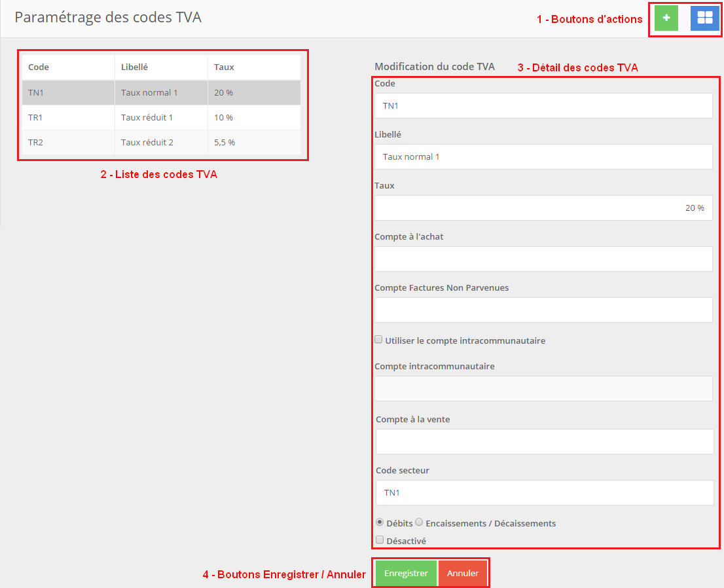This screenshot has height=588, width=724.
Task: Click the Libellé column header
Action: 134,67
